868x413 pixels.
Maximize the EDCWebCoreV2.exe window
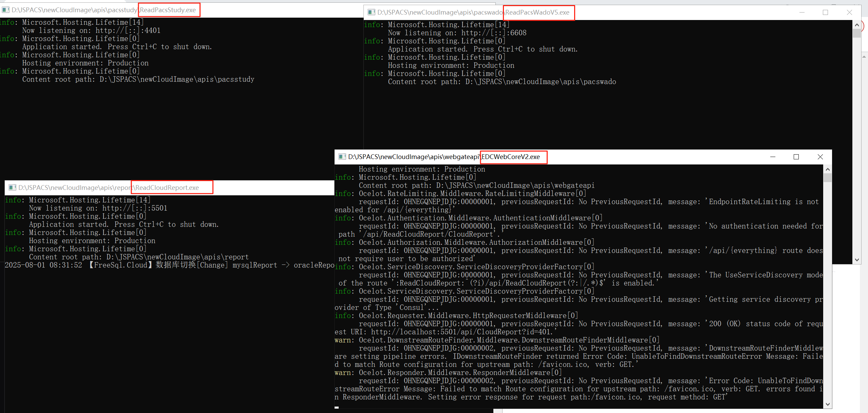coord(796,157)
